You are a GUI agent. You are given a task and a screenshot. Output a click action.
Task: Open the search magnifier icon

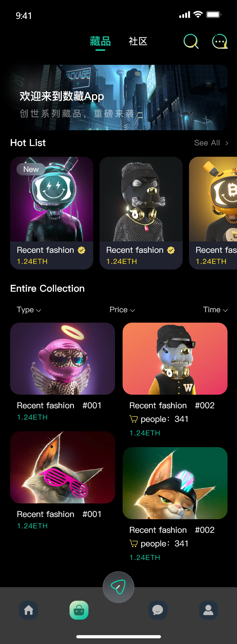[191, 41]
